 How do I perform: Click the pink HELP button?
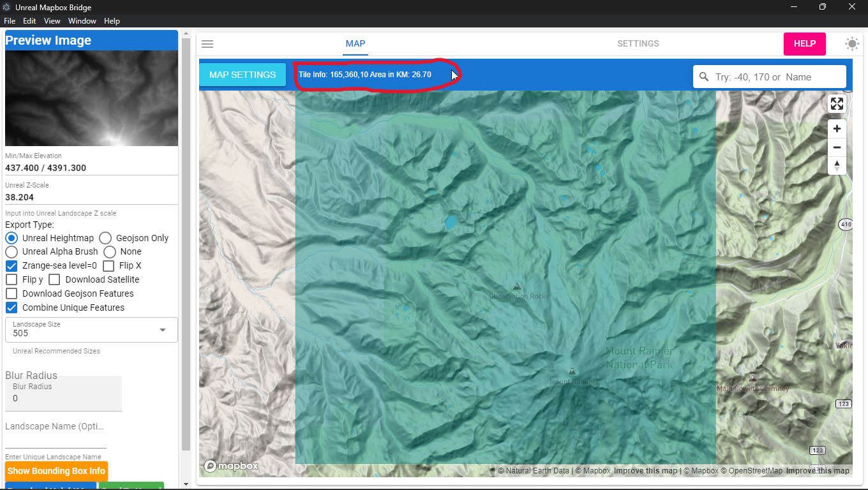[804, 44]
